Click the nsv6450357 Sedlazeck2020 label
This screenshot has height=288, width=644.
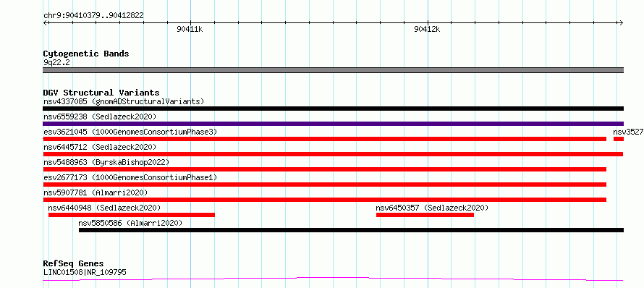point(432,208)
